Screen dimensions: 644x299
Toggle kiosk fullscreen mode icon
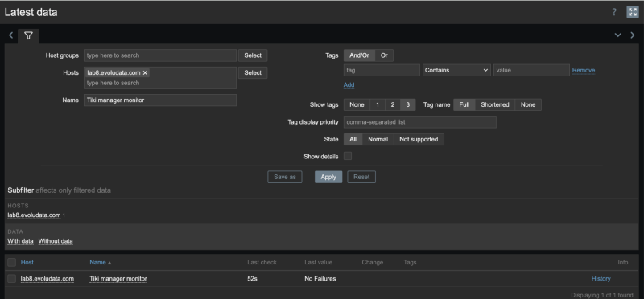(633, 12)
